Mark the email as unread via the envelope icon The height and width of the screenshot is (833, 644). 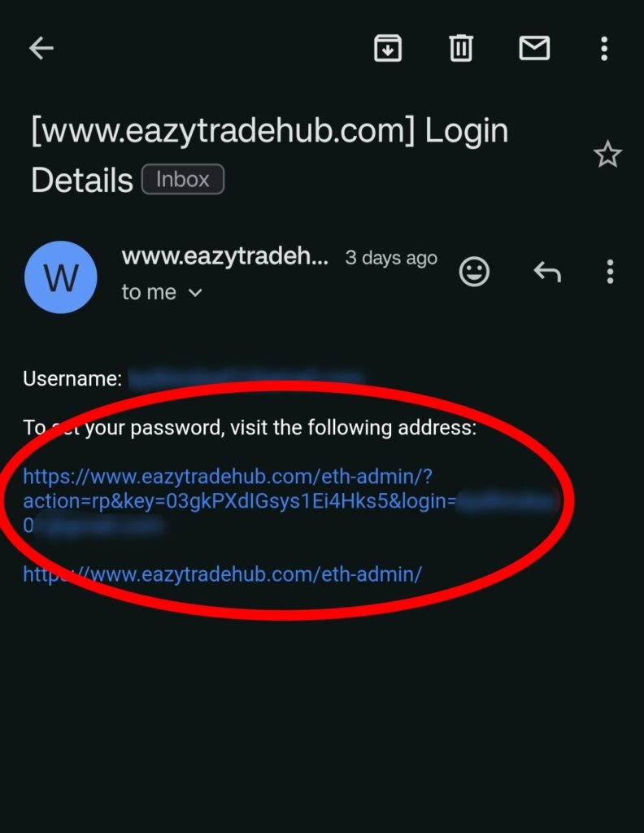534,48
